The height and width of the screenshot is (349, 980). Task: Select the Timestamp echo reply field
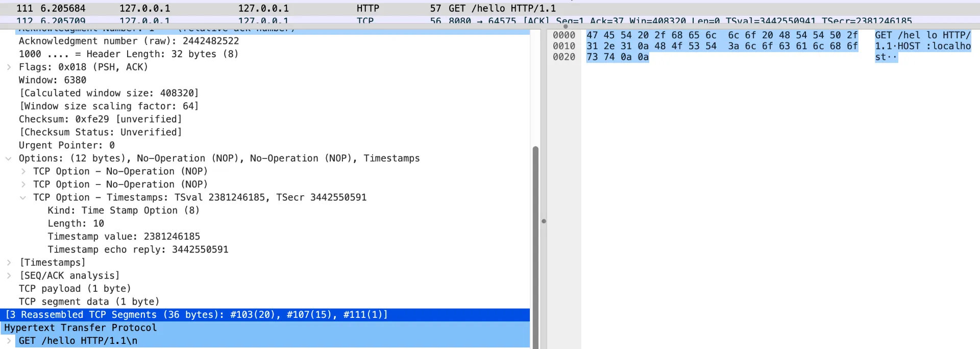click(x=138, y=249)
